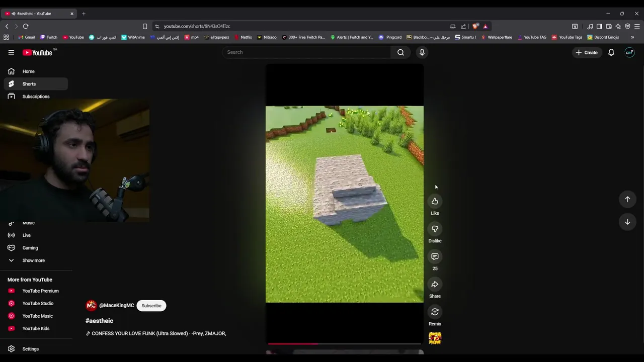Expand Show more in the sidebar
The width and height of the screenshot is (644, 362).
tap(36, 260)
